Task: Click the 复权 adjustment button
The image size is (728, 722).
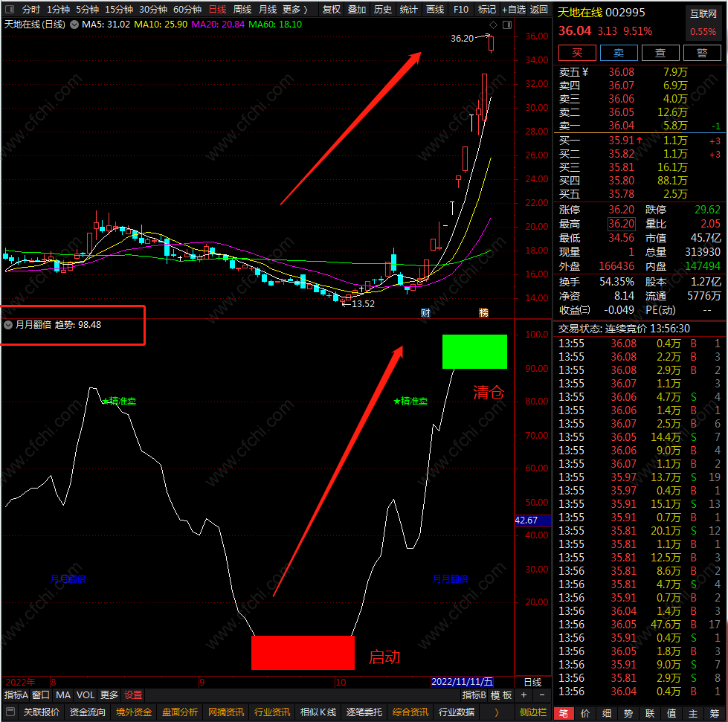Action: click(x=332, y=9)
